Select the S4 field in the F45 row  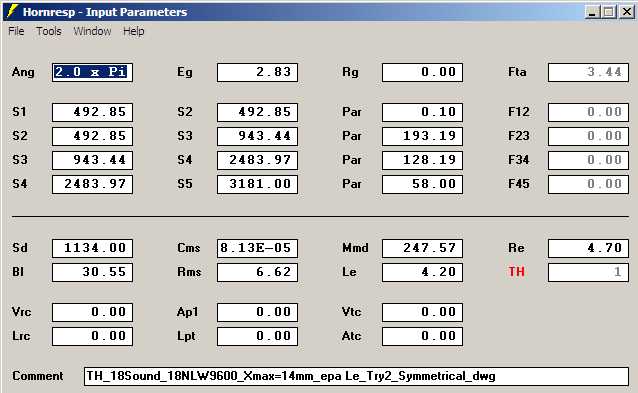pyautogui.click(x=92, y=184)
